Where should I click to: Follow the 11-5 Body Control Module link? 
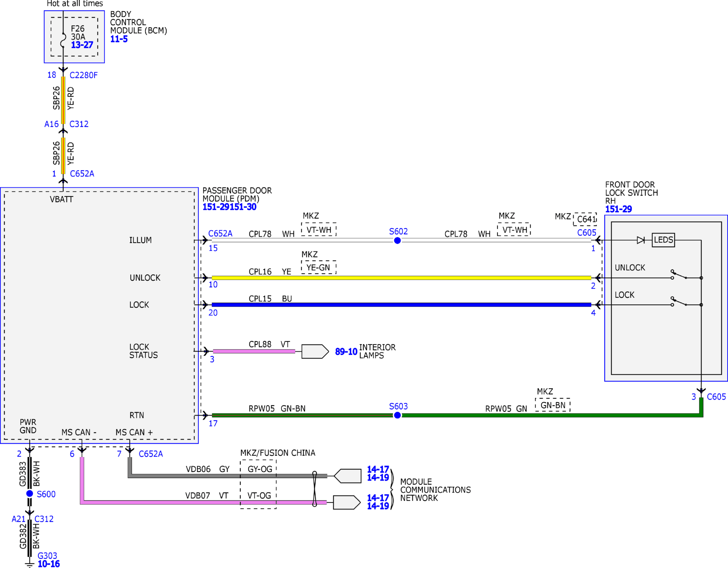(119, 39)
